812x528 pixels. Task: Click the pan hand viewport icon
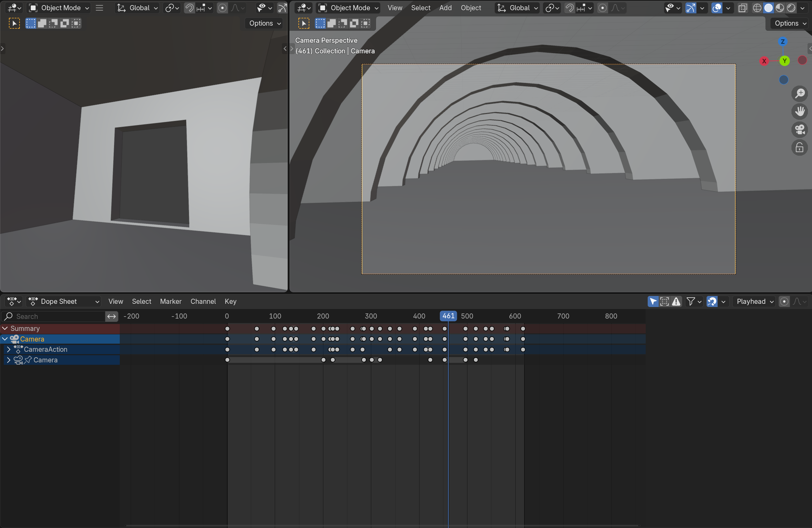[x=800, y=111]
